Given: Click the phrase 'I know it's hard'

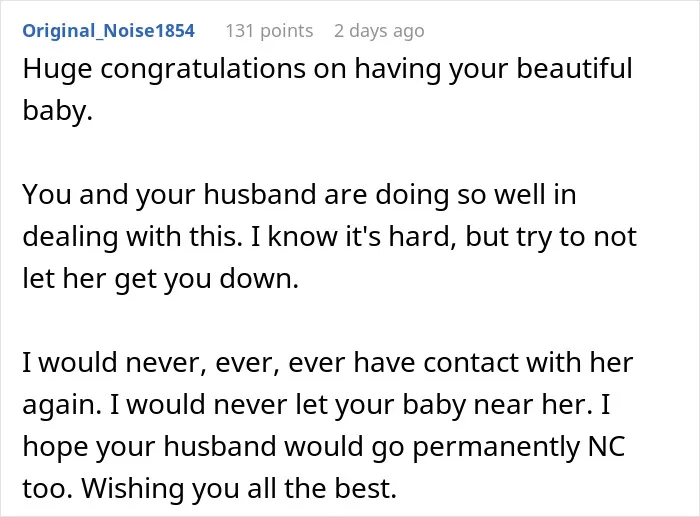Looking at the screenshot, I should coord(354,237).
